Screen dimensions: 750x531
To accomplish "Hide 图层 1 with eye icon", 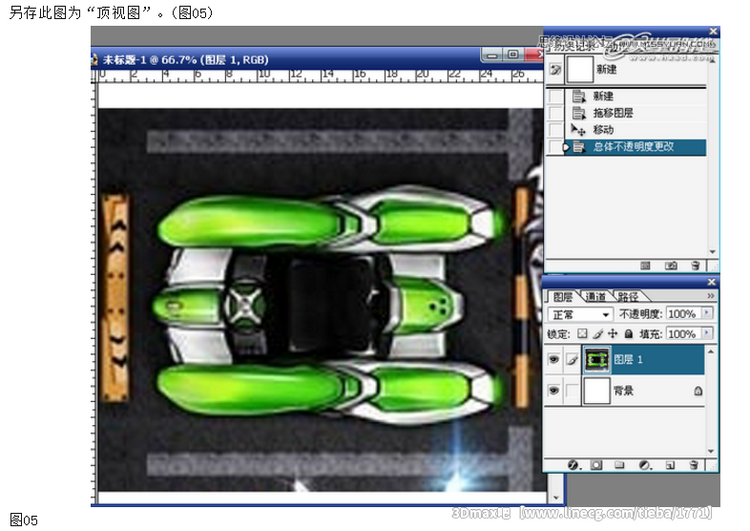I will pos(554,359).
